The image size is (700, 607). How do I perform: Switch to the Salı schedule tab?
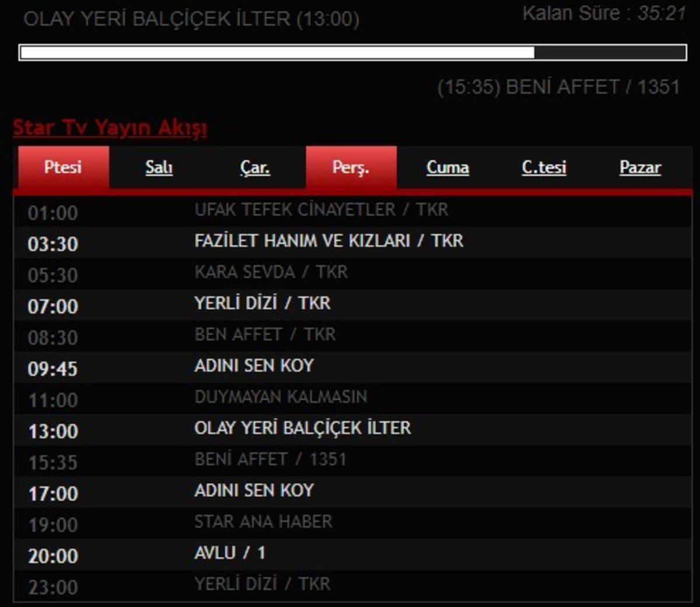coord(157,167)
